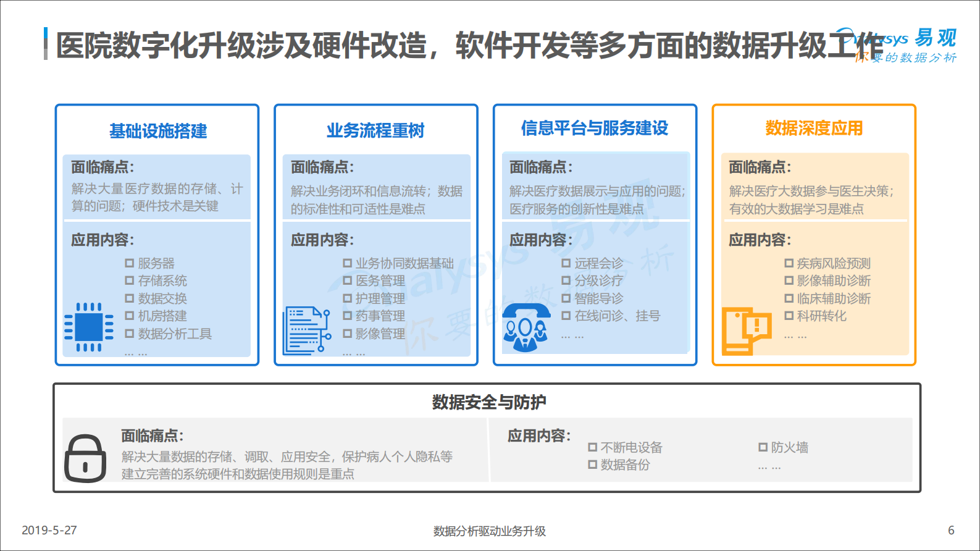
Task: Select the 业务流程重树 heading
Action: [x=375, y=130]
